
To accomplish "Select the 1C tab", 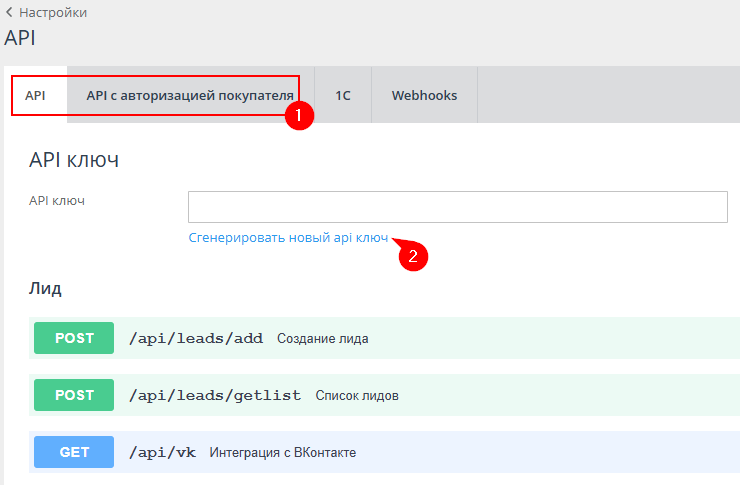I will [x=342, y=96].
